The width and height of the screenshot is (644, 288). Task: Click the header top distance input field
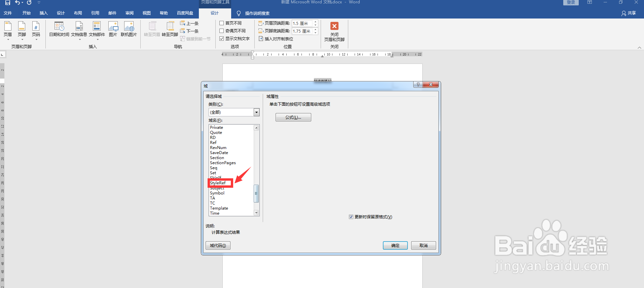[x=302, y=23]
